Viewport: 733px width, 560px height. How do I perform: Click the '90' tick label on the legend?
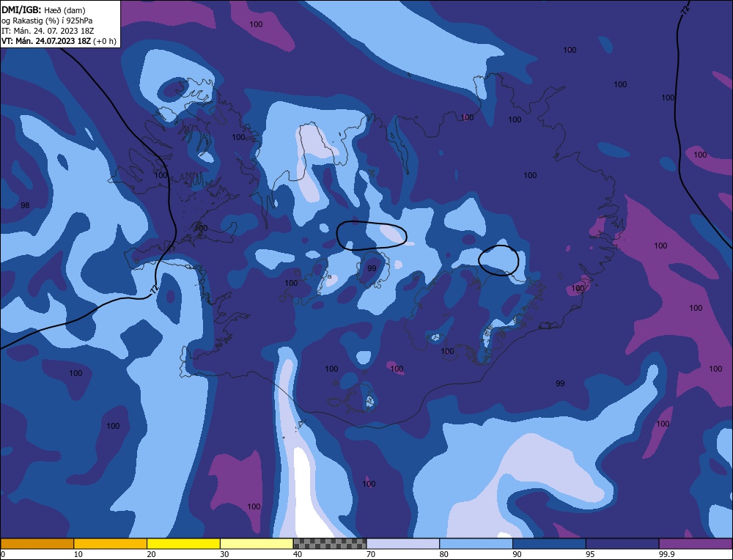pyautogui.click(x=517, y=554)
